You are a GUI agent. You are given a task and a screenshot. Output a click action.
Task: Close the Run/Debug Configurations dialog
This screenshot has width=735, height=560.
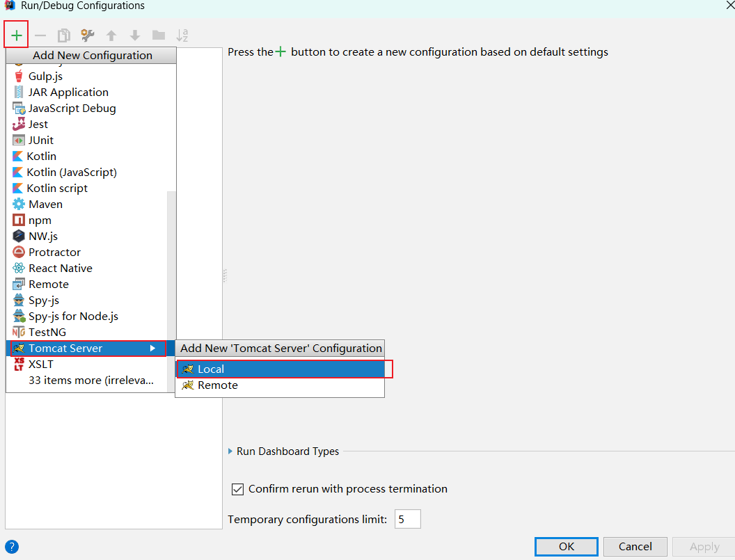pyautogui.click(x=729, y=5)
